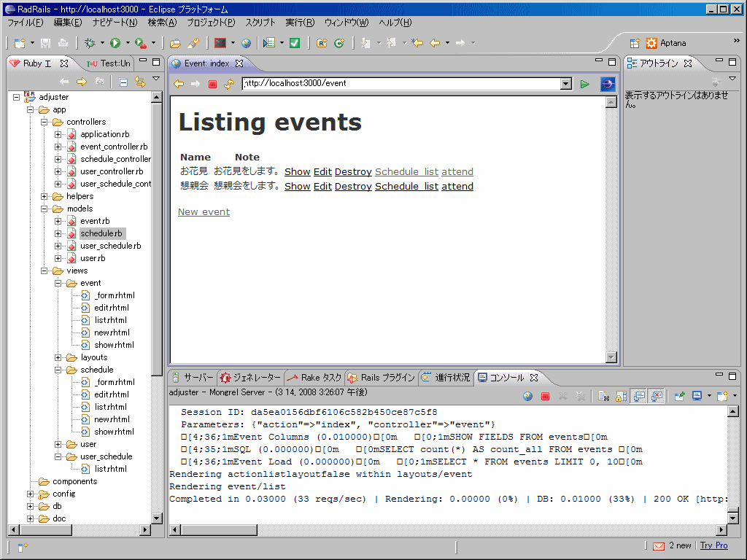This screenshot has width=747, height=560.
Task: Click the main toolbar back arrow
Action: pos(435,43)
